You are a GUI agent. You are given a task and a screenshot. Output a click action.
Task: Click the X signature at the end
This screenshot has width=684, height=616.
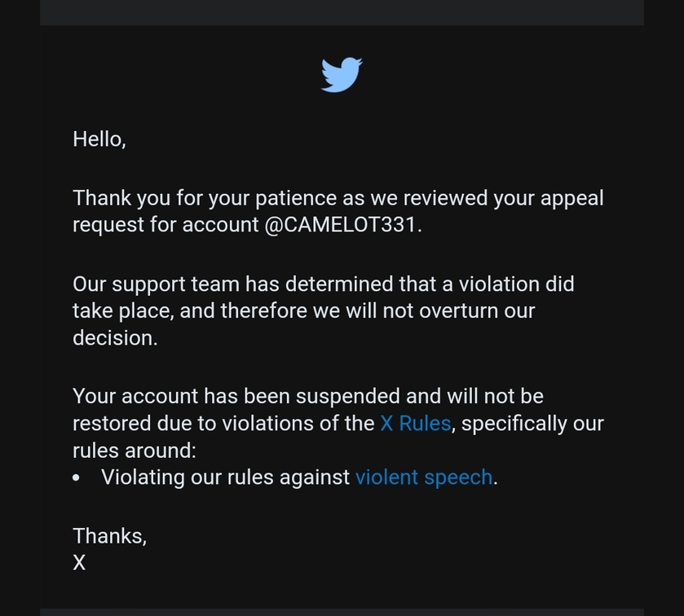(79, 562)
